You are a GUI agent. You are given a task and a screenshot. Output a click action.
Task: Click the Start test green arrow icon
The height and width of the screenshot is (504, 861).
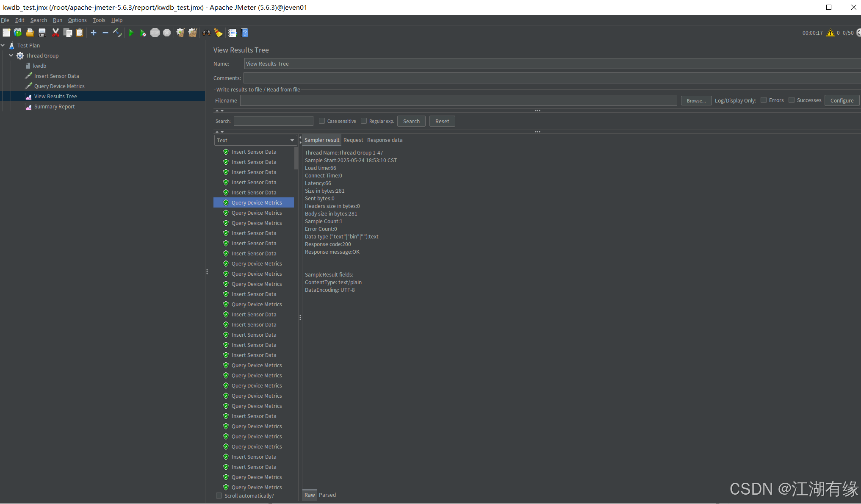click(x=131, y=33)
